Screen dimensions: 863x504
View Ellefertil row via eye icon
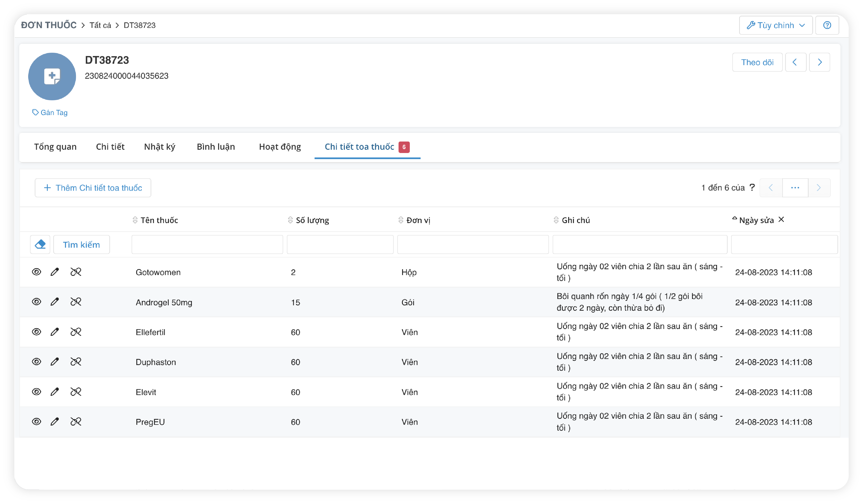tap(36, 332)
